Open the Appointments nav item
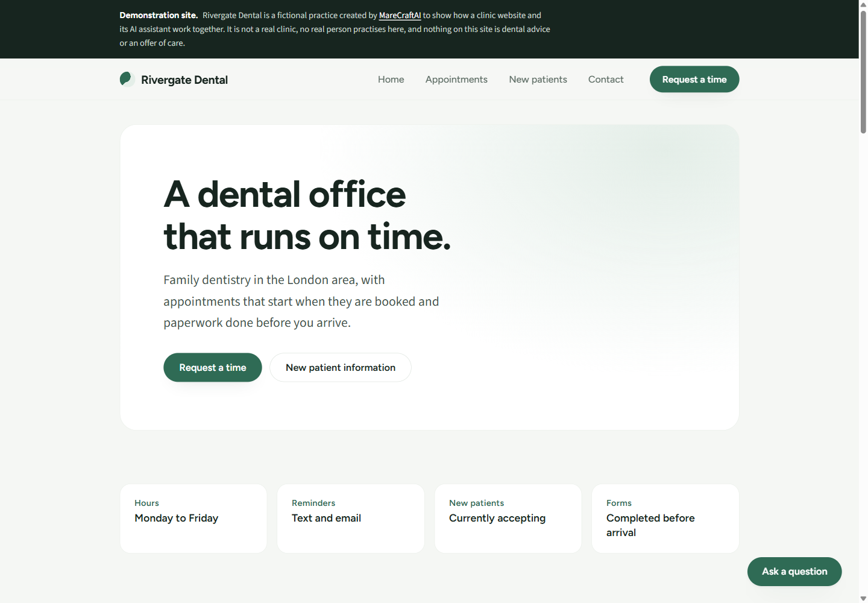868x603 pixels. [456, 79]
